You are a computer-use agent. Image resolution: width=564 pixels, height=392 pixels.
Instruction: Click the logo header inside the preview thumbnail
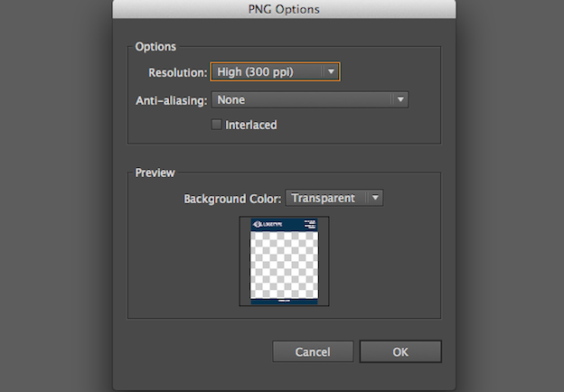[x=269, y=224]
